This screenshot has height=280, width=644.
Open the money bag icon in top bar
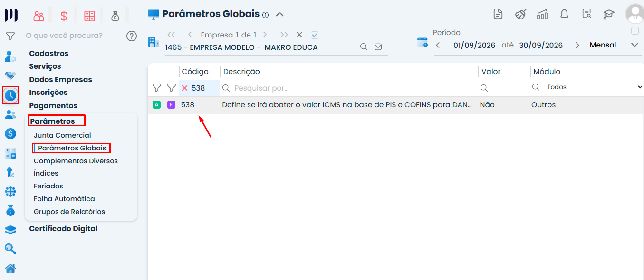pyautogui.click(x=115, y=16)
